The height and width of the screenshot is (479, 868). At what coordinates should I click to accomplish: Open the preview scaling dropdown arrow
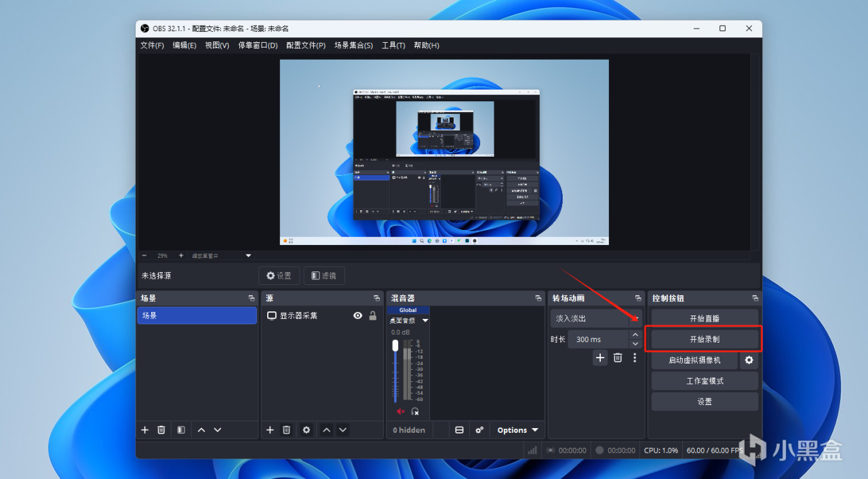[248, 256]
